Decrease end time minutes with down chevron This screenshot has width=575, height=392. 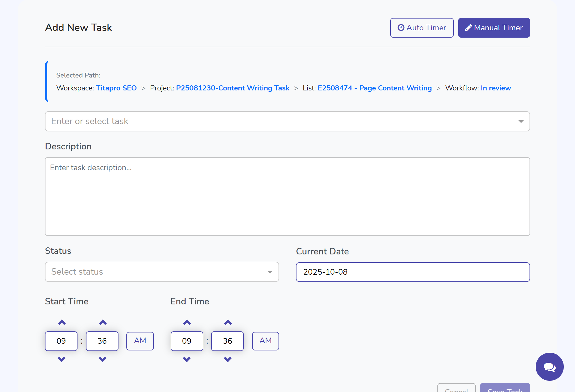228,359
